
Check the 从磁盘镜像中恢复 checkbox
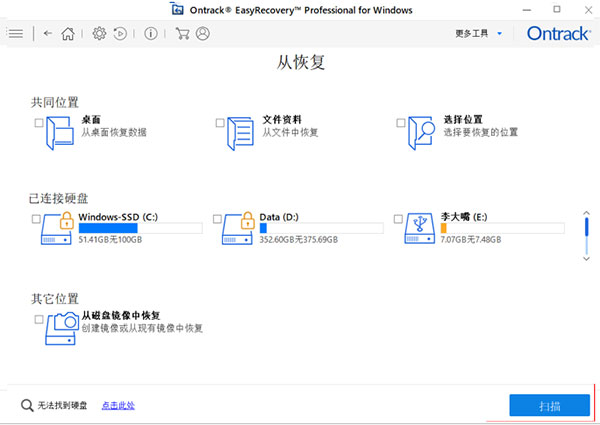[39, 319]
